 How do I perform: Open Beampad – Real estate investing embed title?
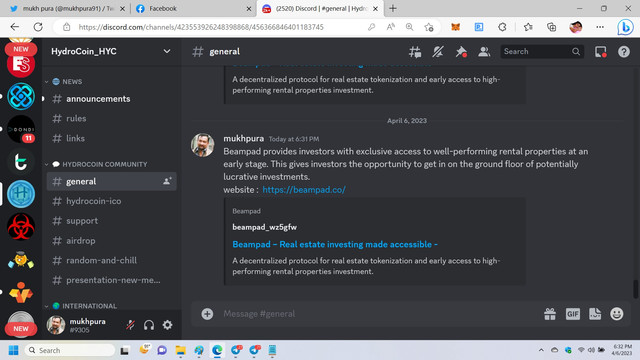[335, 244]
